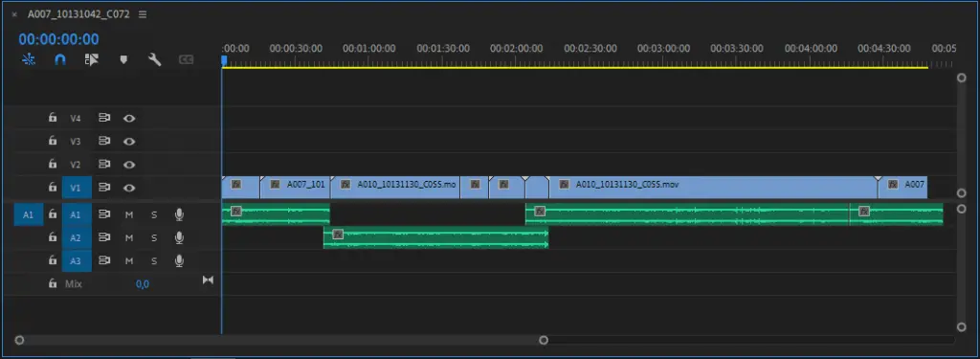Toggle the Captions CC icon

(x=186, y=59)
